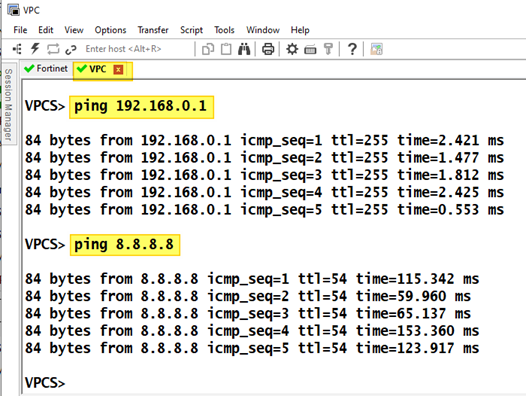526x396 pixels.
Task: Click the secure file transfer icon
Action: pyautogui.click(x=376, y=49)
